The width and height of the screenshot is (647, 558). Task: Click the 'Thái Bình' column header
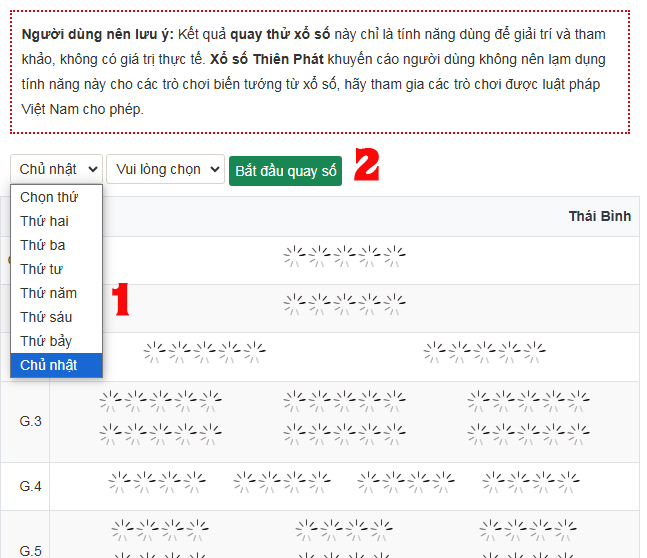pos(599,216)
